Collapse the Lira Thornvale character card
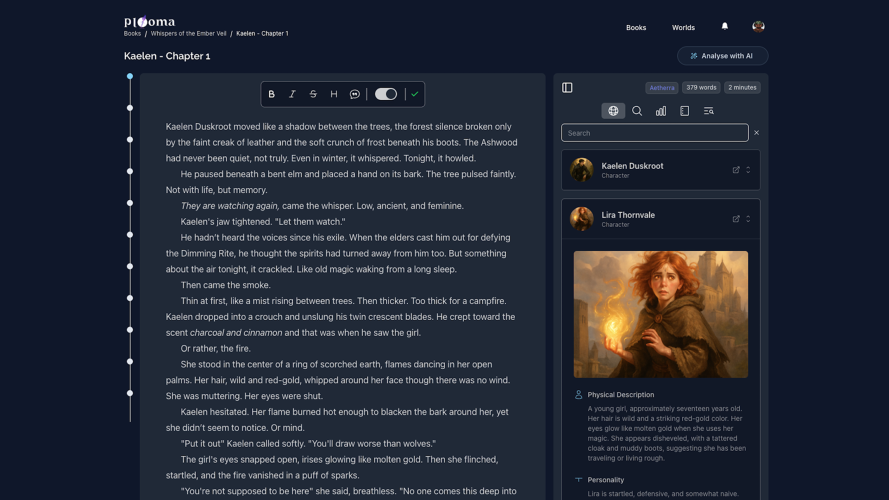 pos(748,219)
